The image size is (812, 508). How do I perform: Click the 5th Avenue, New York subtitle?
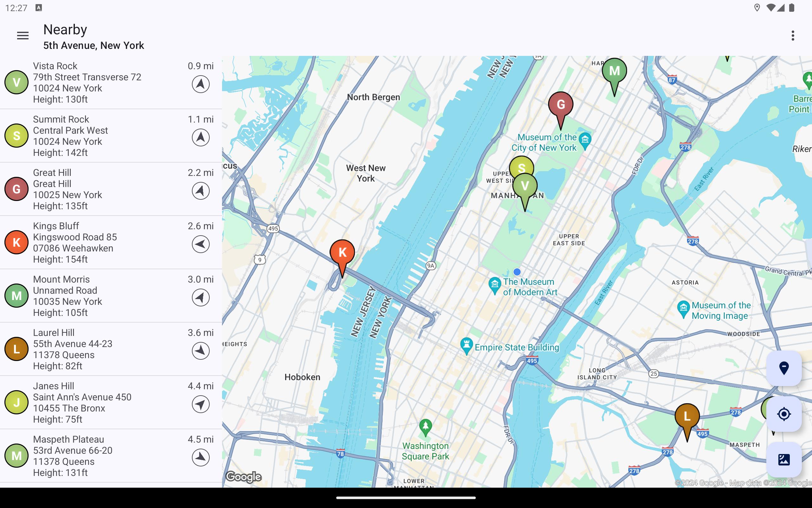tap(94, 45)
